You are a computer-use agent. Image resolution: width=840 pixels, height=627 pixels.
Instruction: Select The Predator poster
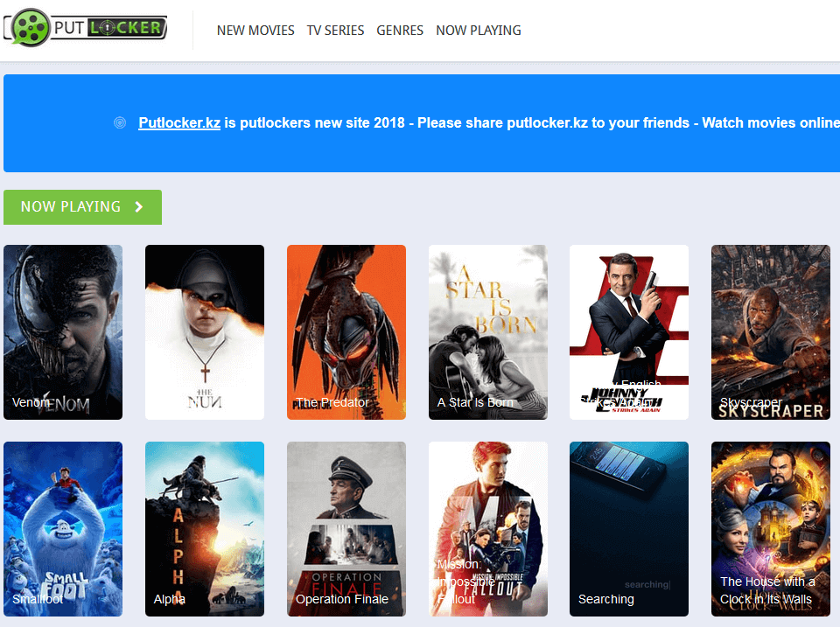346,332
